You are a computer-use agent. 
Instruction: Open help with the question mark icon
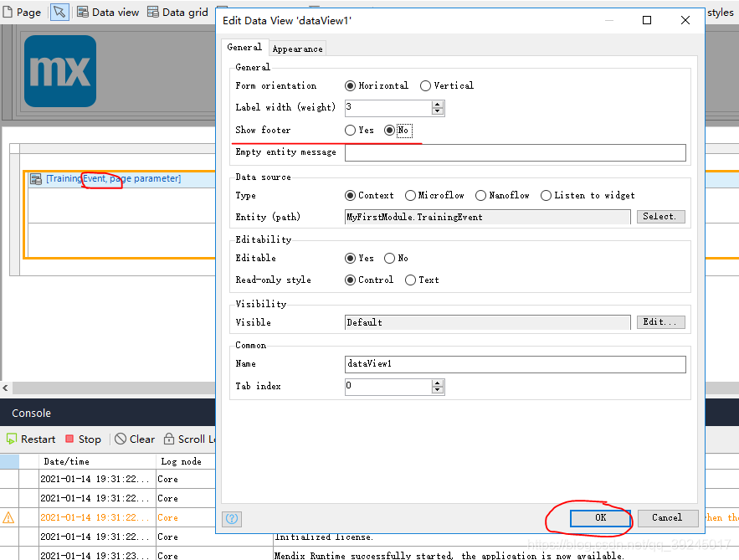point(232,519)
